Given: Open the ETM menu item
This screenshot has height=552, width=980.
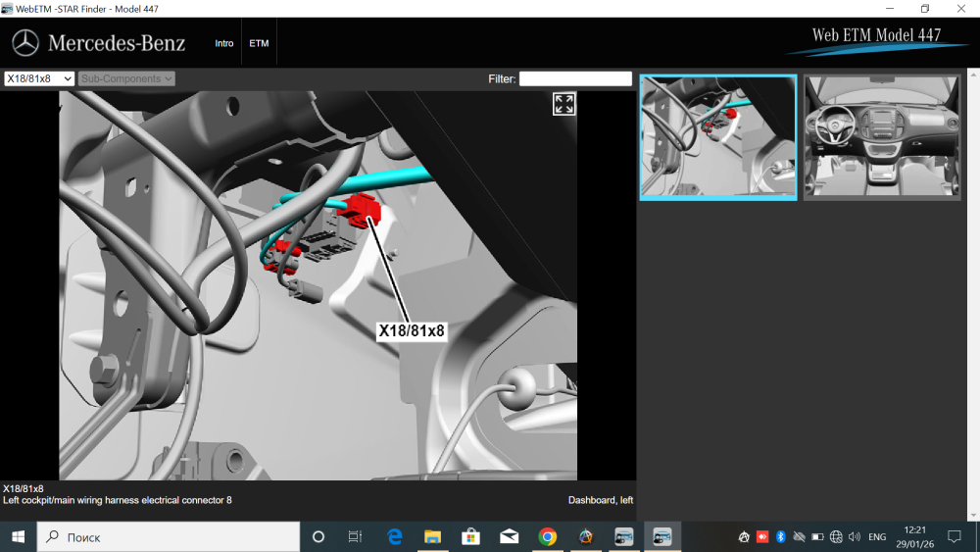Looking at the screenshot, I should pyautogui.click(x=259, y=43).
